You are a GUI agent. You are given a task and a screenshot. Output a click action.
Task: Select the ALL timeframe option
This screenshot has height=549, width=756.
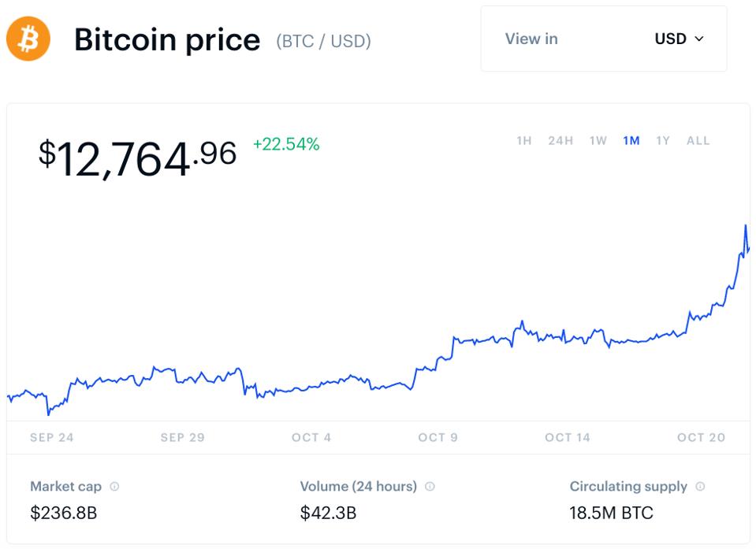pos(697,140)
